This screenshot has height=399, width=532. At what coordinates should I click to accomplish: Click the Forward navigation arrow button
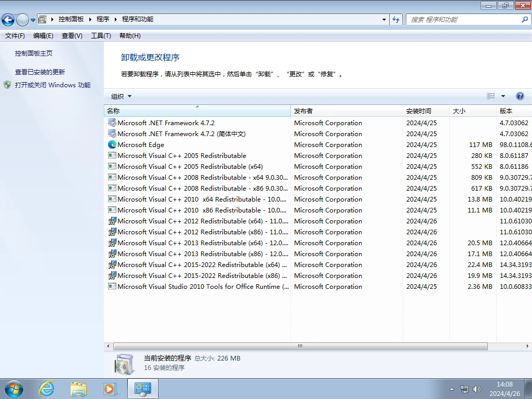(x=22, y=20)
